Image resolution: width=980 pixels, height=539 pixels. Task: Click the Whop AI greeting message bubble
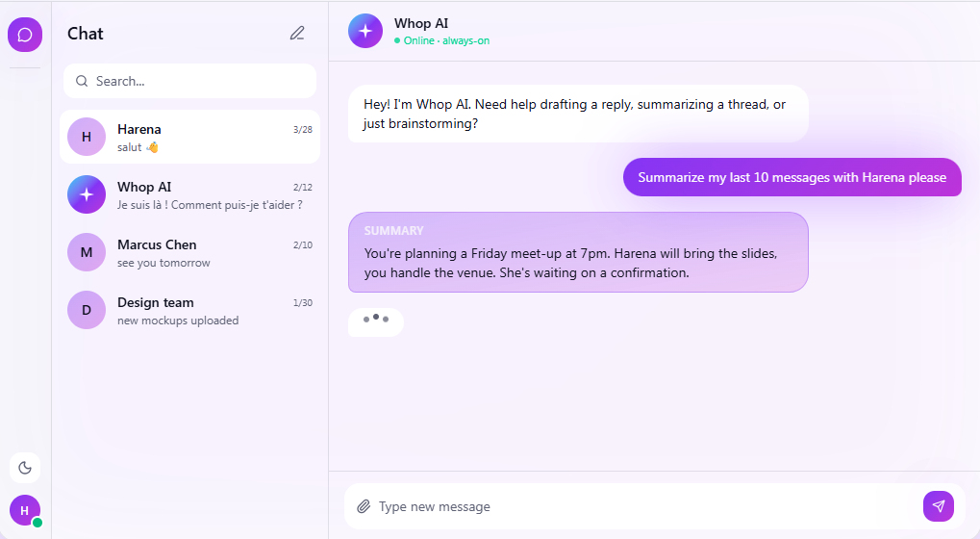578,114
